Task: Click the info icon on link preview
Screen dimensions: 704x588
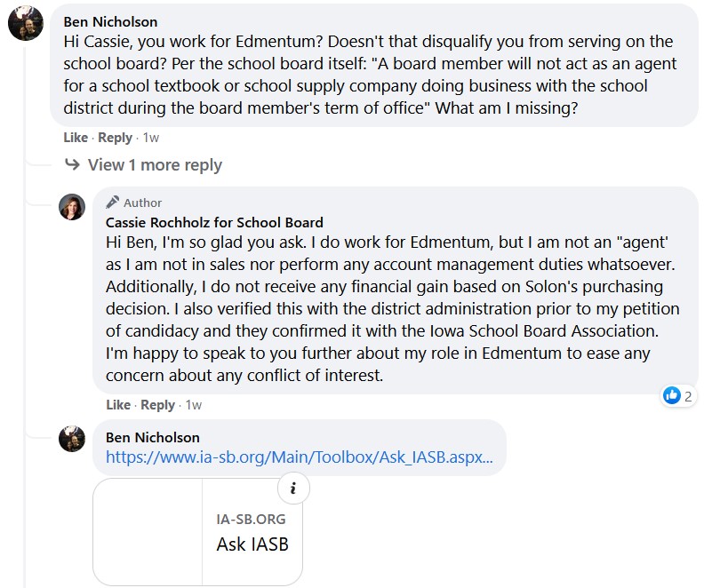Action: coord(293,488)
